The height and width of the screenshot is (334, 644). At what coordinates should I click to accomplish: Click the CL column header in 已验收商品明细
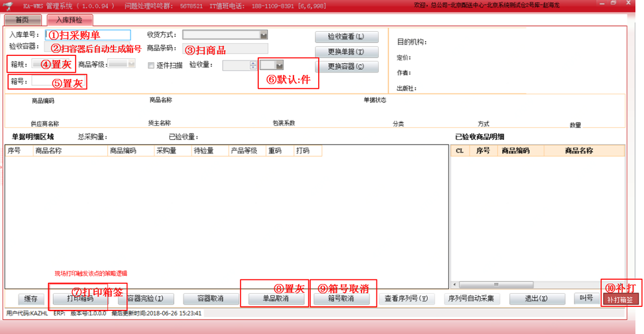pos(460,150)
